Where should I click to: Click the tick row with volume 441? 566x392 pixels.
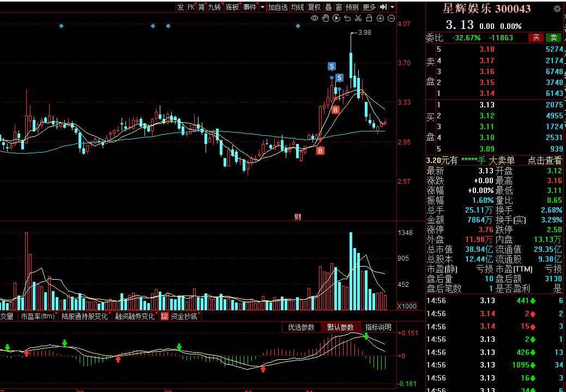[495, 300]
